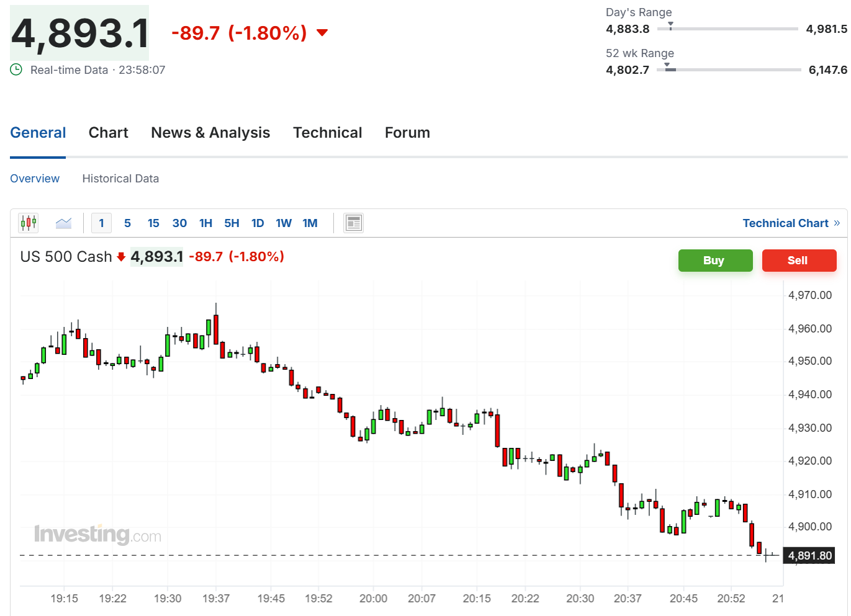Open the News & Analysis tab
Screen dimensions: 851x616
210,133
